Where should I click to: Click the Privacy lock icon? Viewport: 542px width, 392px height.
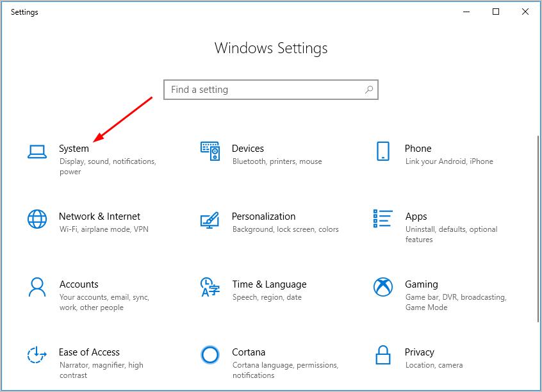point(382,355)
